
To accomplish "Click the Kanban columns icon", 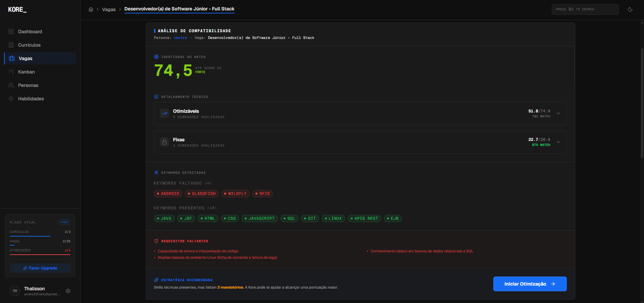I will [x=11, y=72].
